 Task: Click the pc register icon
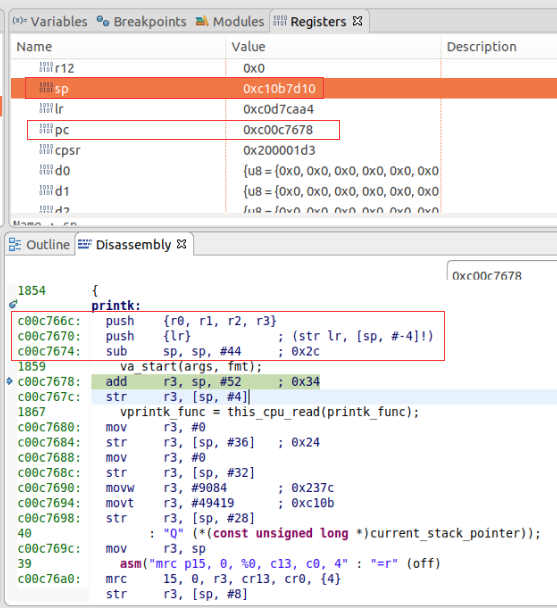point(46,129)
